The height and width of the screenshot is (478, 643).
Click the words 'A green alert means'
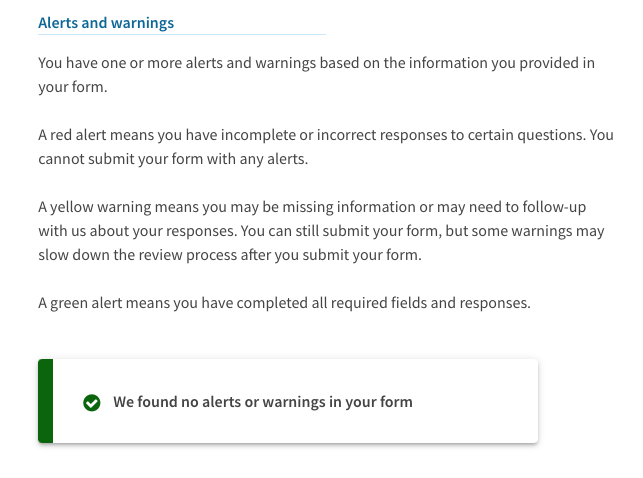tap(104, 303)
